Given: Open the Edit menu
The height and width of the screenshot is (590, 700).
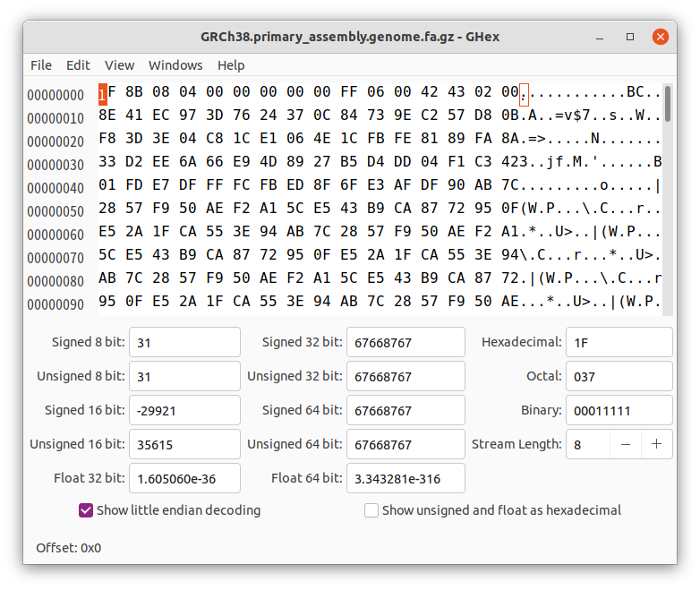Looking at the screenshot, I should pos(78,65).
